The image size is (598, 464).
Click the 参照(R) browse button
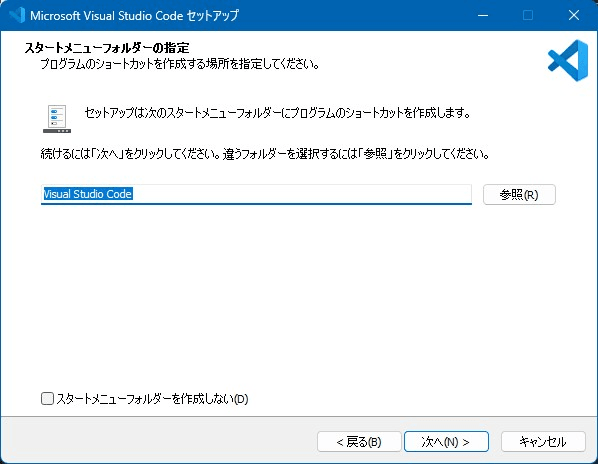pos(519,194)
